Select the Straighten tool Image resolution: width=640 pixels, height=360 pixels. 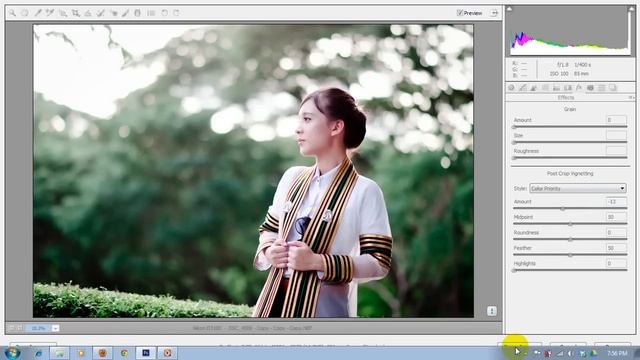tap(88, 13)
